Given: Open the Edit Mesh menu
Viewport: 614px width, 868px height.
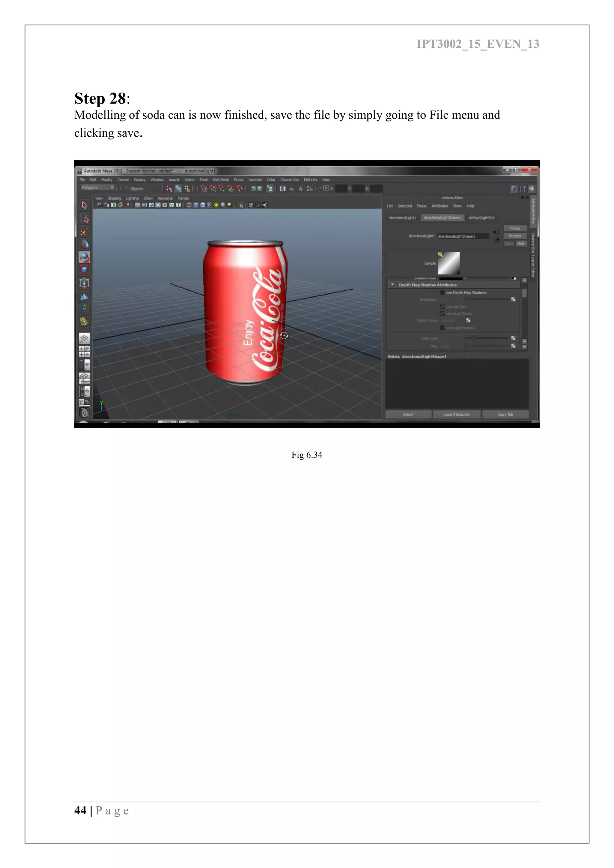Looking at the screenshot, I should tap(221, 180).
